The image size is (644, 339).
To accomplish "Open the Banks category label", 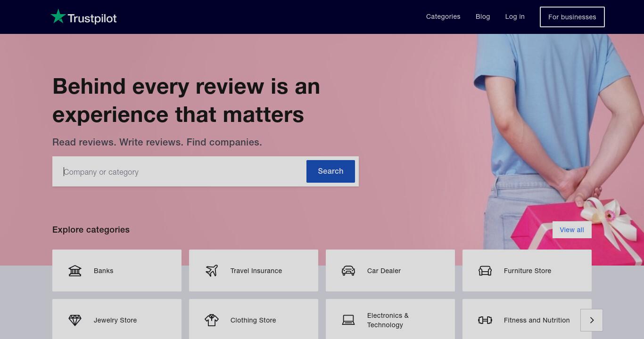I will [103, 271].
